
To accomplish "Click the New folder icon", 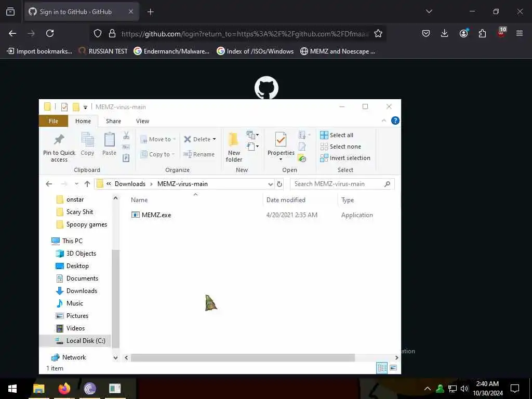I will click(233, 140).
